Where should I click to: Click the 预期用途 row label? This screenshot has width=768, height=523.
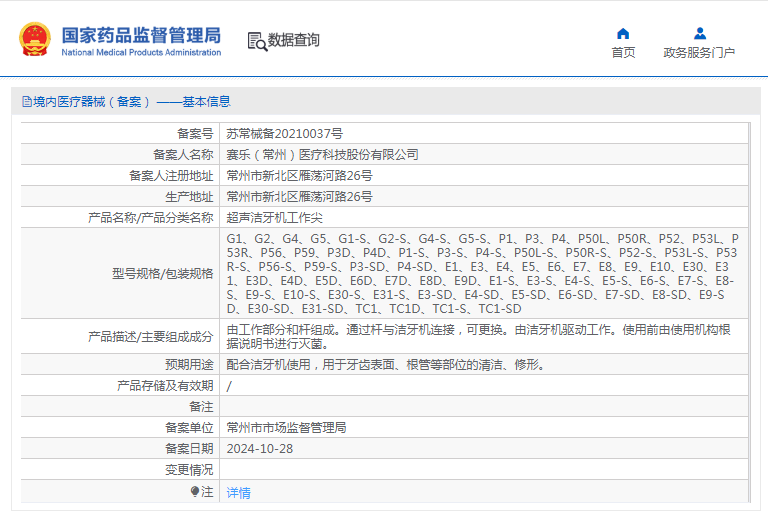(x=189, y=365)
